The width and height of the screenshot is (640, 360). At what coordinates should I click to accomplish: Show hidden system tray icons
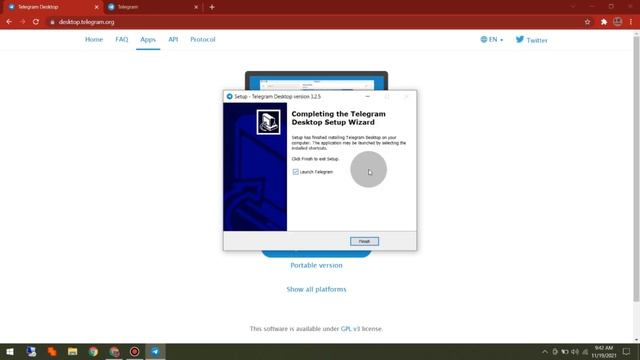[x=545, y=351]
